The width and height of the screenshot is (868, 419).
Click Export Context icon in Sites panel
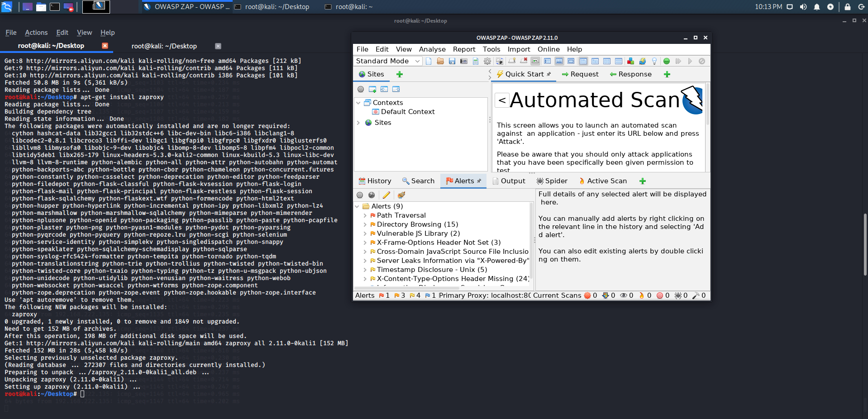396,89
